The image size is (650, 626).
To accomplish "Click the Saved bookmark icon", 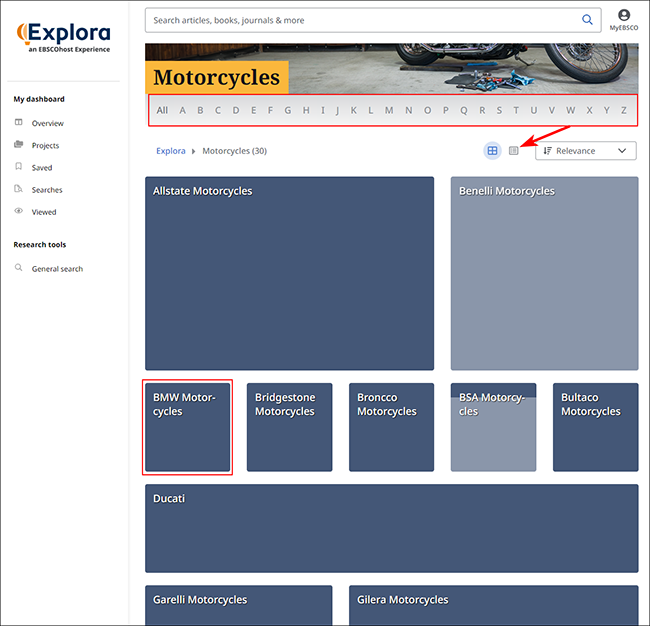I will 19,167.
